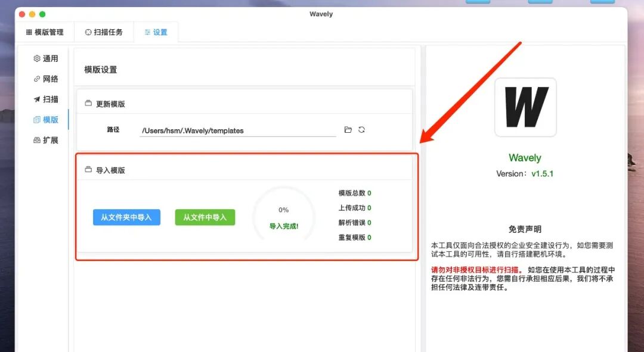Image resolution: width=644 pixels, height=352 pixels.
Task: Click the 从文件夹中导入 blue button
Action: pos(126,217)
